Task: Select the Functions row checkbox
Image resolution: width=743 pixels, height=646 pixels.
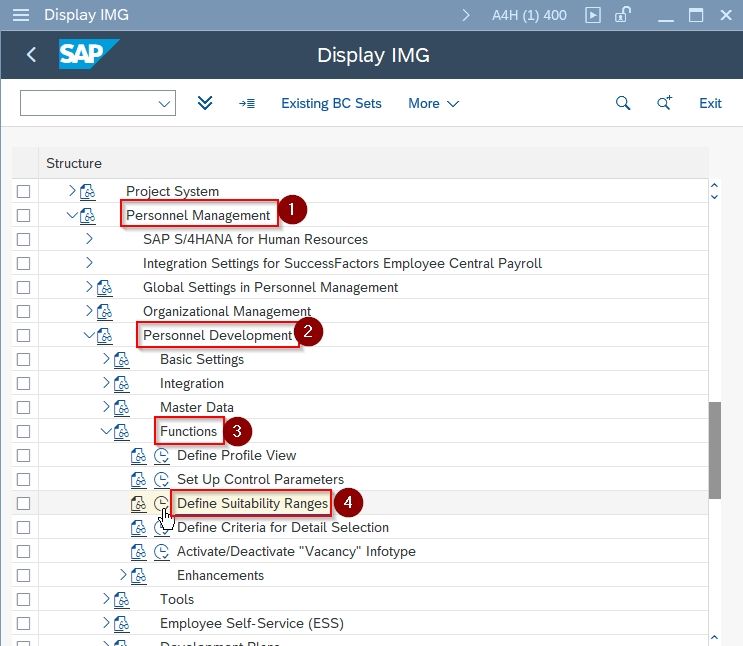Action: click(23, 431)
